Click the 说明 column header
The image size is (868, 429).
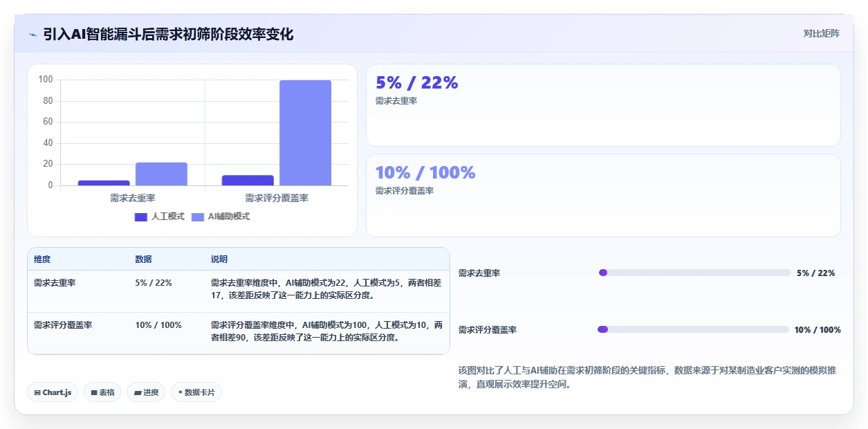click(x=219, y=259)
